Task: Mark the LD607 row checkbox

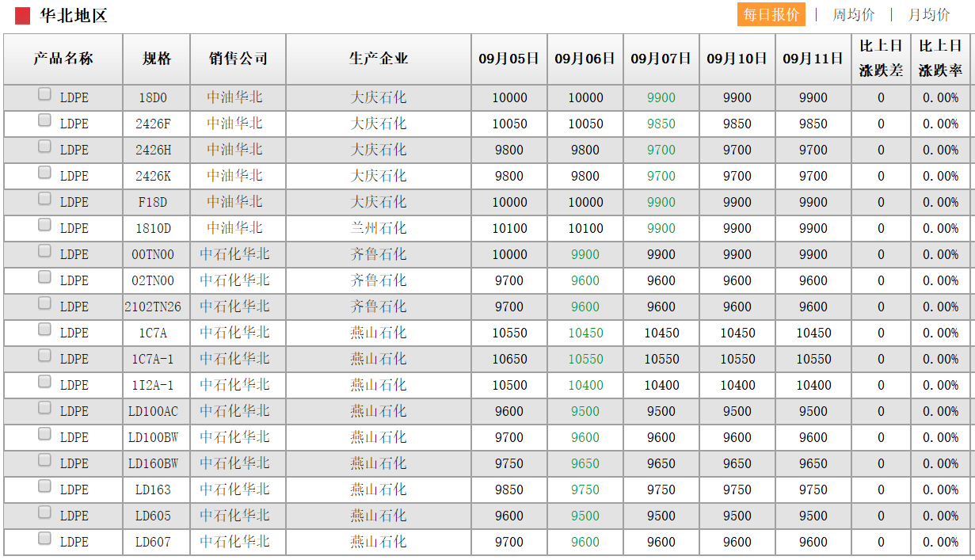Action: [45, 539]
